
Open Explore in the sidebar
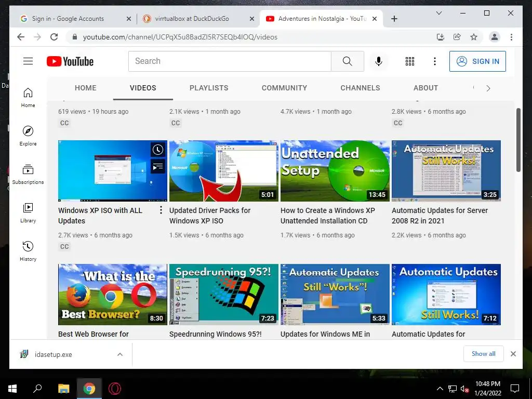pos(28,136)
